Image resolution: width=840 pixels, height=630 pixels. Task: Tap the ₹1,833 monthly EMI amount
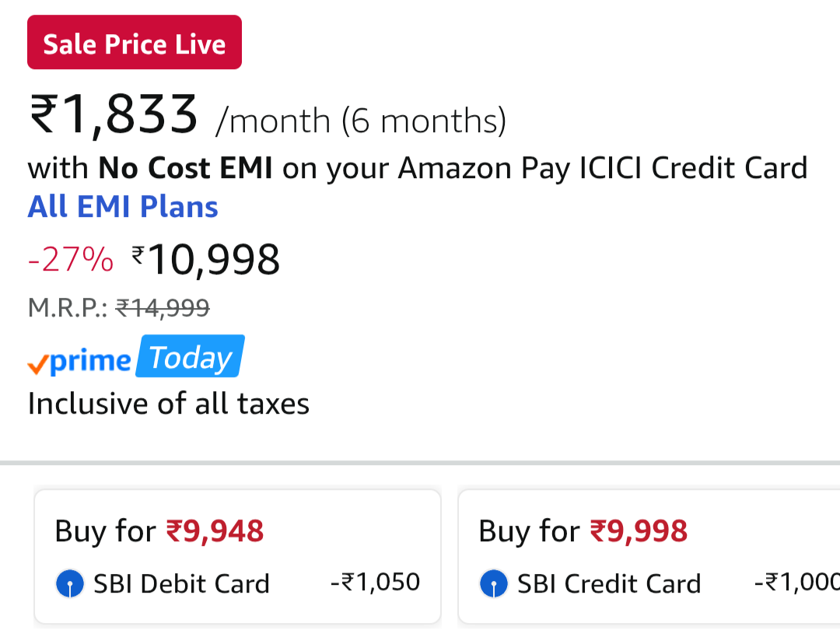point(114,115)
